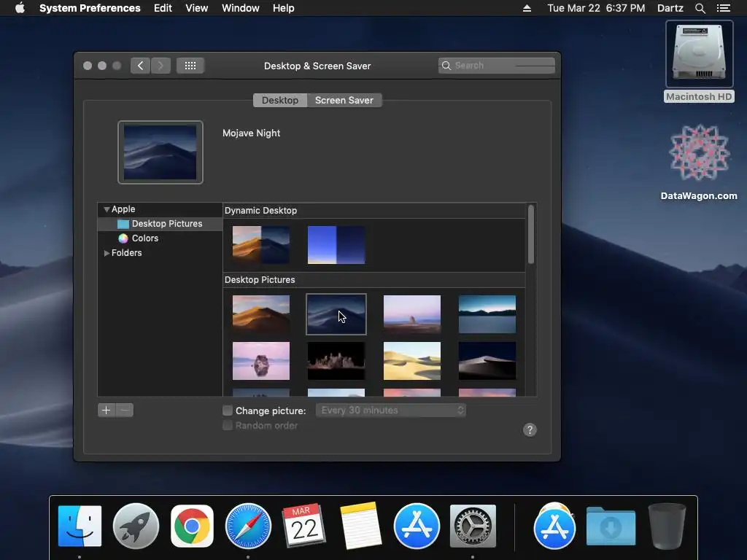Open the System Preferences menu
Screen dimensions: 747x560
(x=90, y=8)
